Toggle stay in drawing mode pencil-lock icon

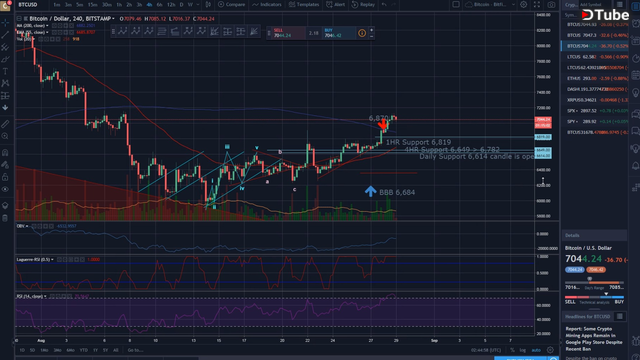coord(5,165)
